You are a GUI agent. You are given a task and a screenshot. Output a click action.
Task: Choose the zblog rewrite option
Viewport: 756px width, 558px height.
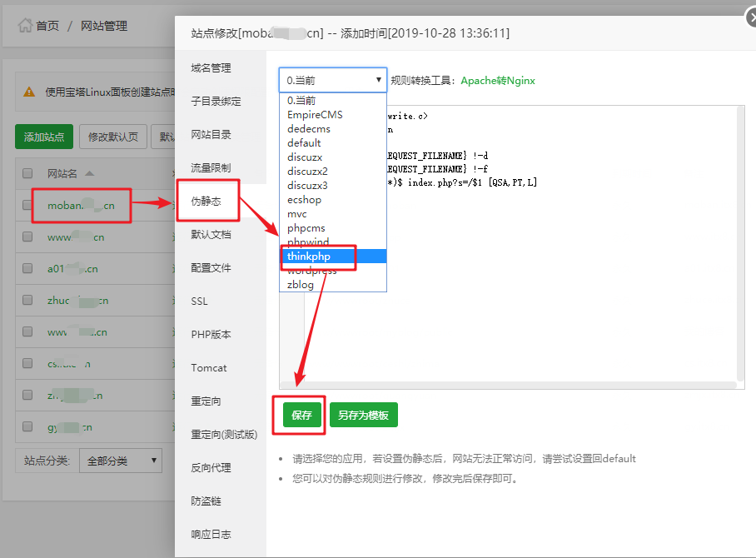[x=333, y=285]
